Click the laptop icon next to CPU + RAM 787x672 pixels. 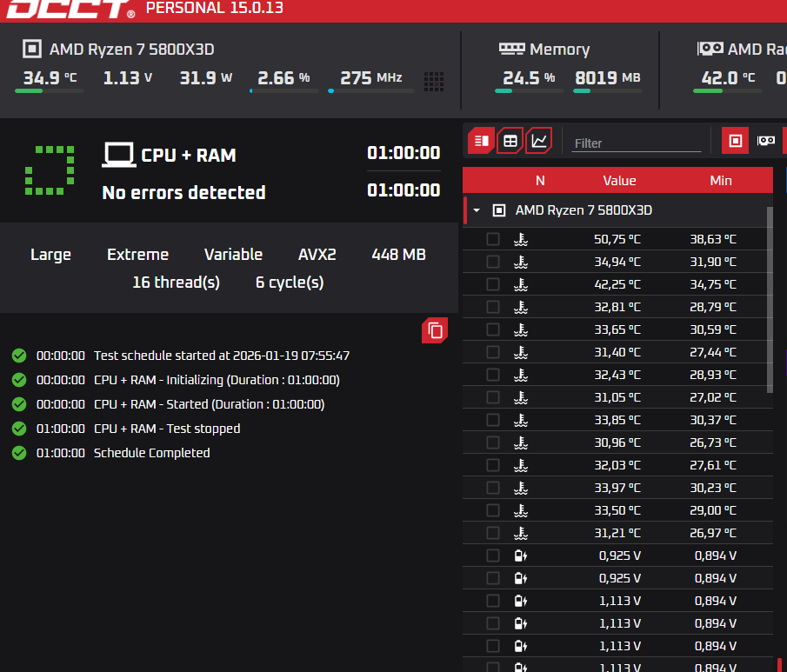coord(119,155)
